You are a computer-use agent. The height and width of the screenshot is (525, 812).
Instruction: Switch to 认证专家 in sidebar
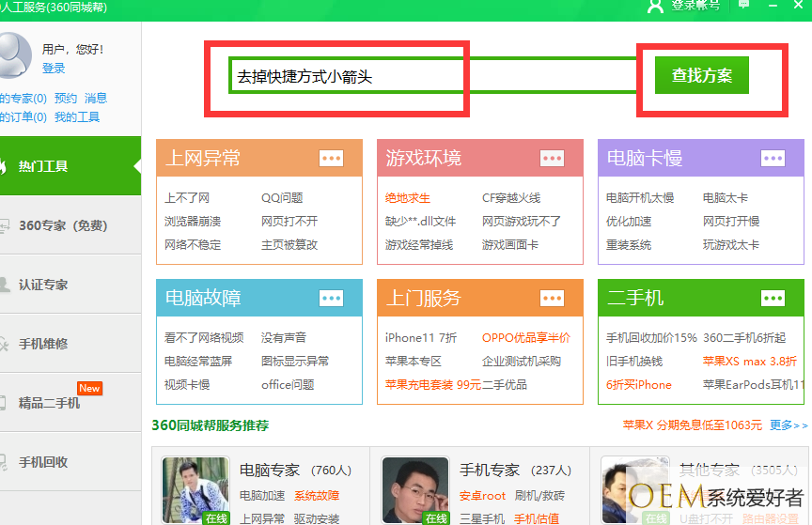click(43, 285)
